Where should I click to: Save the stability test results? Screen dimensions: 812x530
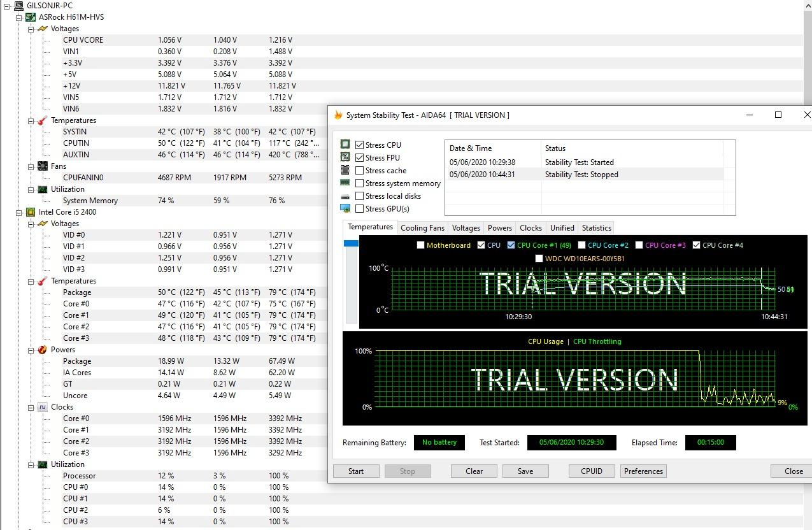525,471
